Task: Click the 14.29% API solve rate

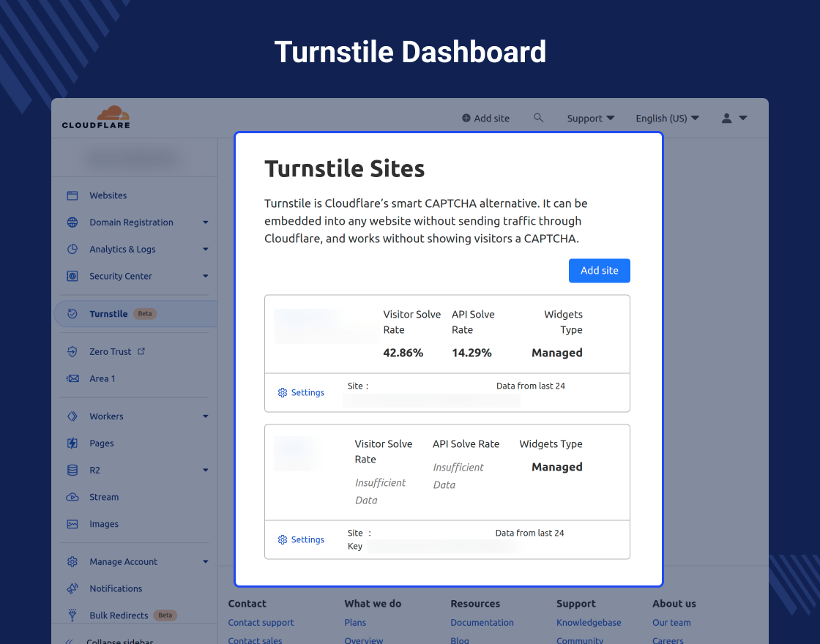Action: [471, 353]
